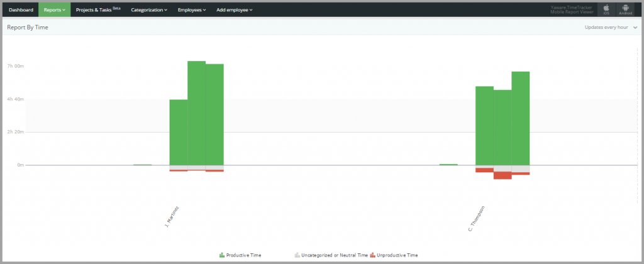Toggle Uncategorized or Neutral Time series
644x264 pixels.
click(x=334, y=255)
